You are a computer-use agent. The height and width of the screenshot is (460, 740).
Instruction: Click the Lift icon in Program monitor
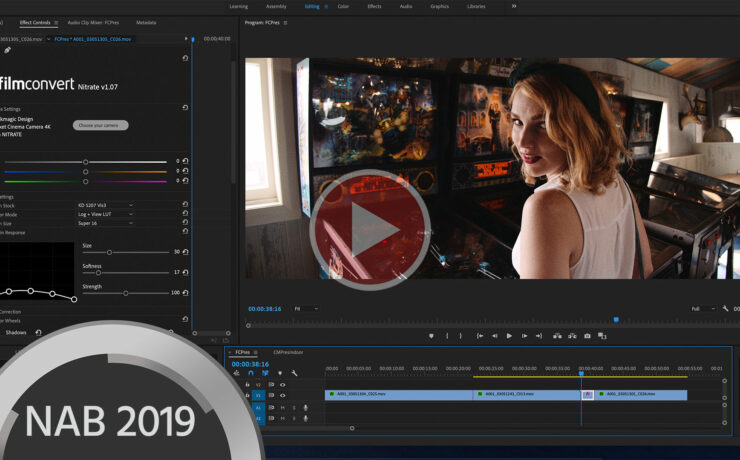[557, 336]
